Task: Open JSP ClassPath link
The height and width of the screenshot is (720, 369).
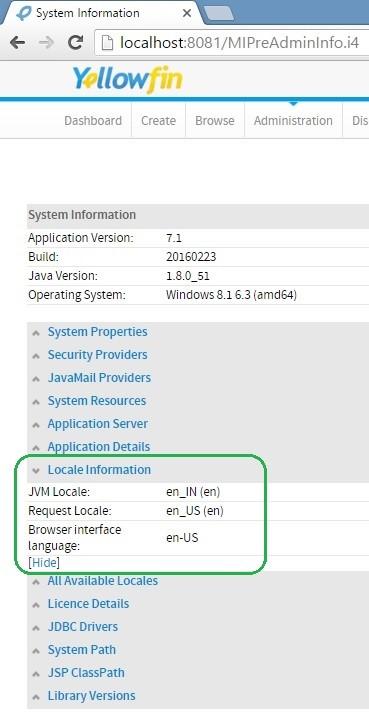Action: (x=86, y=672)
